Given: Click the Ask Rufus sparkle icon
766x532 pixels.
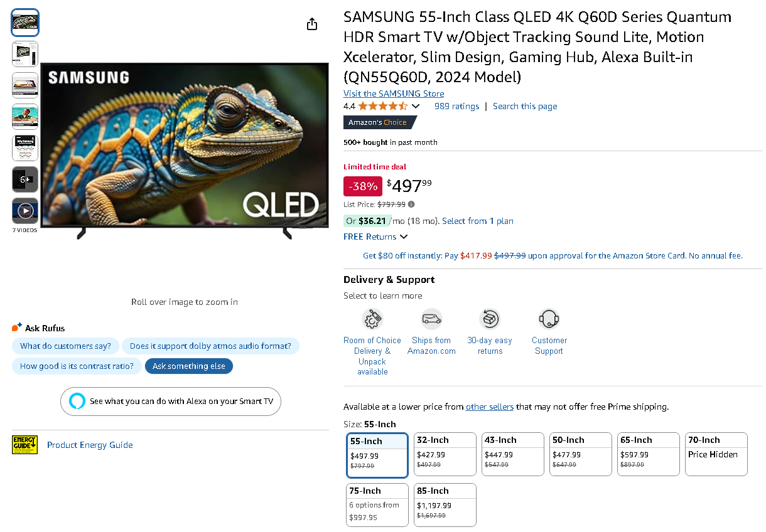Looking at the screenshot, I should click(16, 326).
